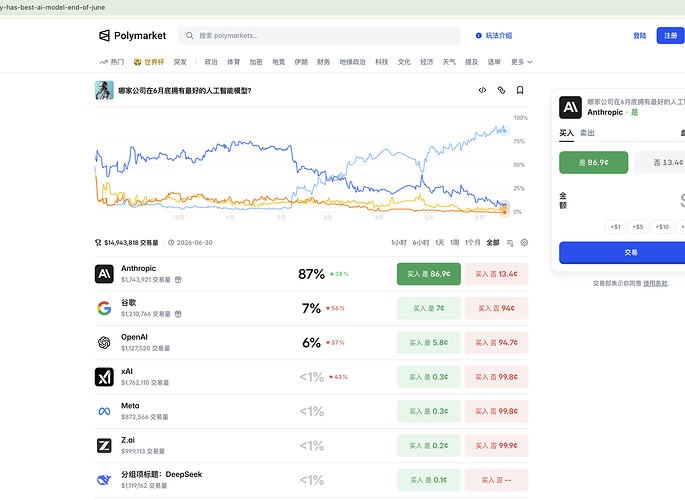This screenshot has width=685, height=500.
Task: Click the blue 注册 sign-up button
Action: point(671,35)
